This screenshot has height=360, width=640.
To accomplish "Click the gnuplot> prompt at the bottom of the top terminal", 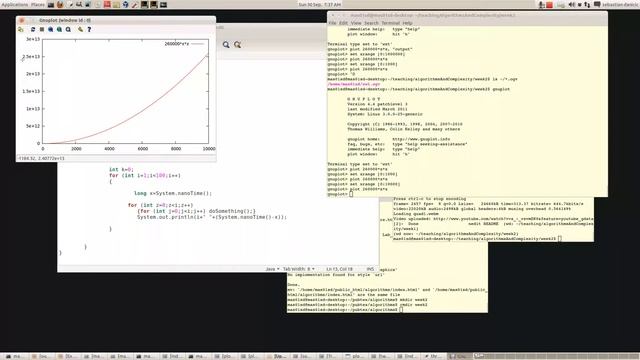I will coord(338,194).
